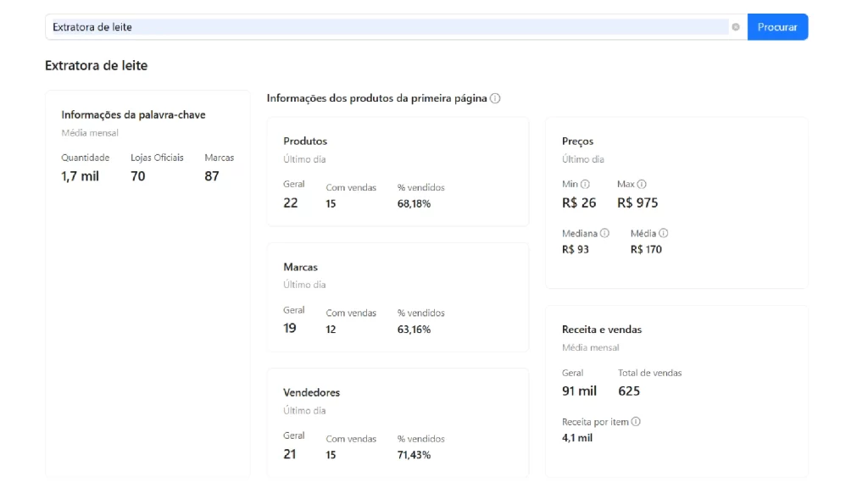Clear the search field with the X icon
This screenshot has height=488, width=868.
(735, 26)
